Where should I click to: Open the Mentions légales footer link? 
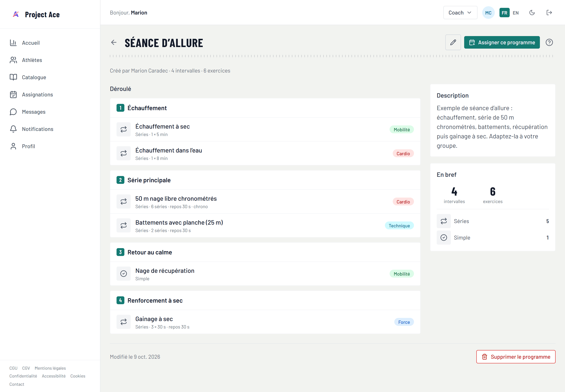pos(50,368)
